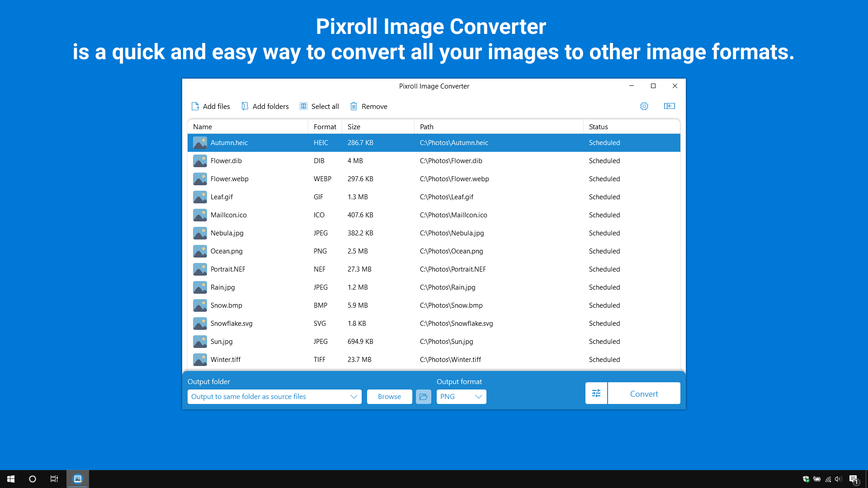Click the Add folders toolbar icon

[x=245, y=106]
